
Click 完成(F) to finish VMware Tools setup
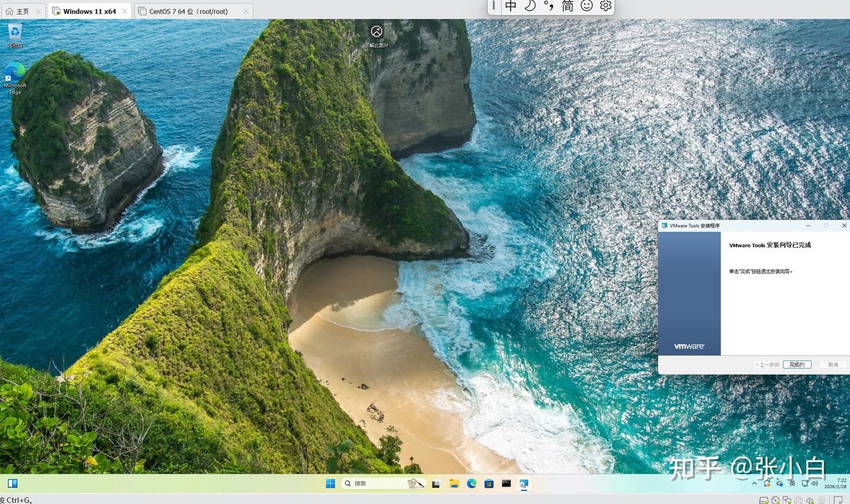point(797,365)
